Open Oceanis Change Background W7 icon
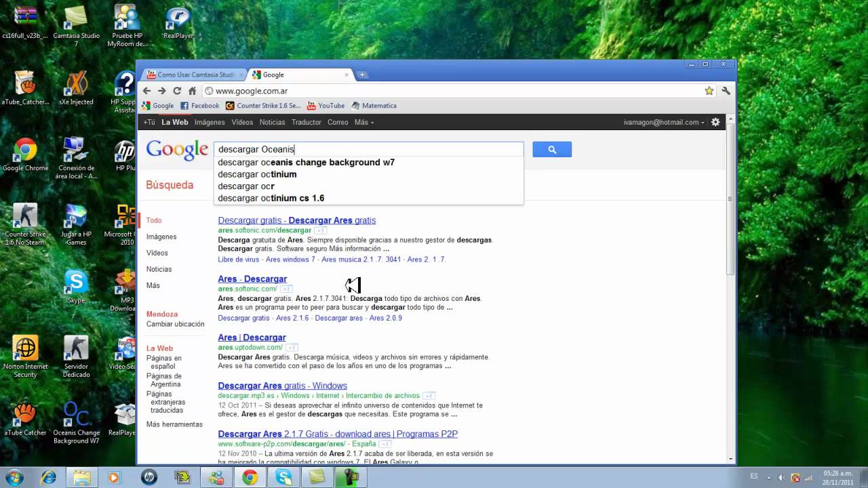Screen dimensions: 868x488 point(76,423)
